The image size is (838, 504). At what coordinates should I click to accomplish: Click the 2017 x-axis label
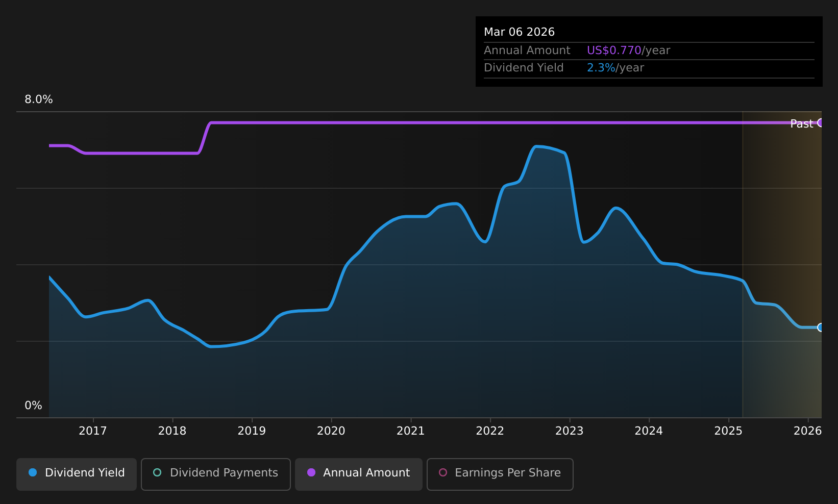[x=93, y=431]
